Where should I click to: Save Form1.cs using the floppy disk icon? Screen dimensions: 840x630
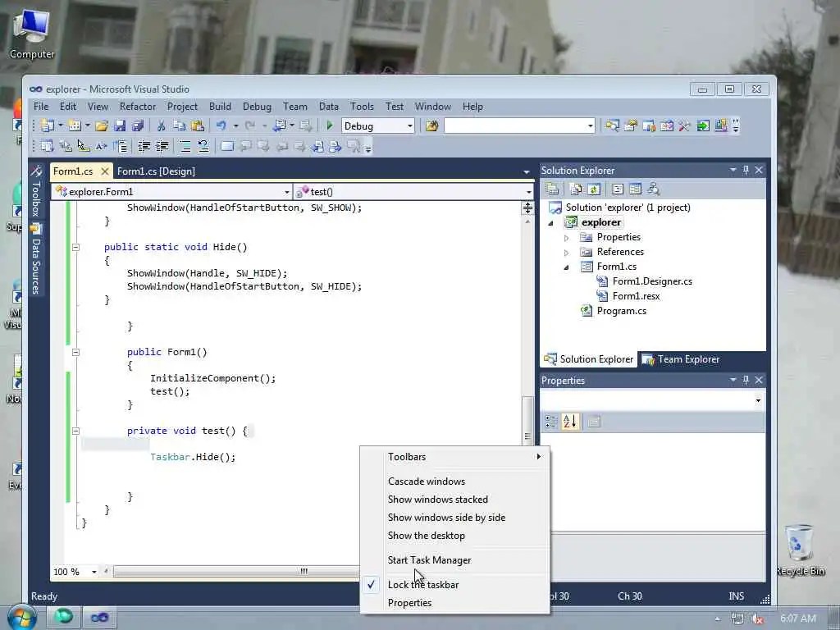click(120, 126)
